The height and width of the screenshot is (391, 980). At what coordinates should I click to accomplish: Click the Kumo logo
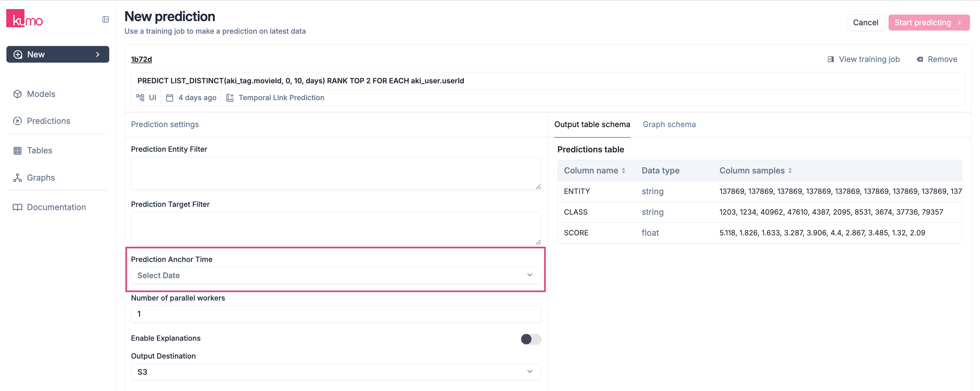point(24,19)
